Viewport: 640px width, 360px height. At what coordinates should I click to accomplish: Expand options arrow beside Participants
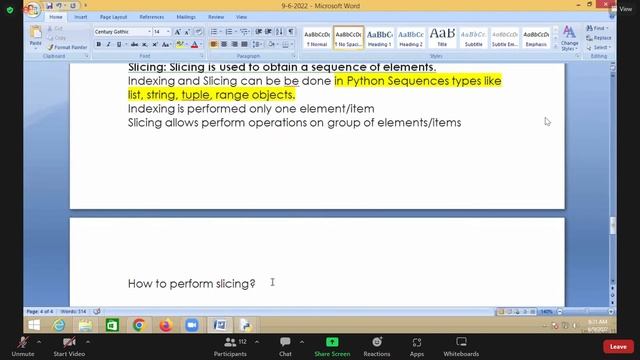(257, 342)
